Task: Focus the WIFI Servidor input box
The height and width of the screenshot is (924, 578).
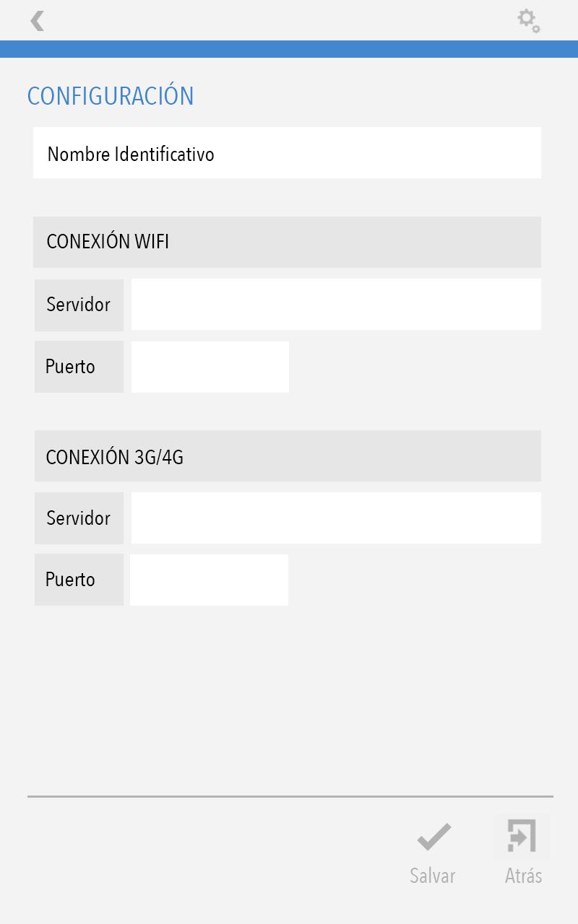Action: [x=336, y=305]
